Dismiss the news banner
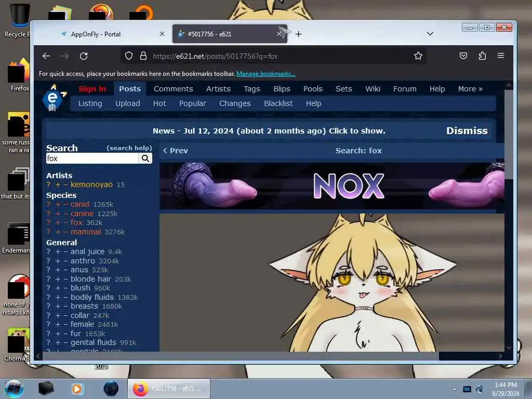Image resolution: width=532 pixels, height=399 pixels. (x=467, y=130)
